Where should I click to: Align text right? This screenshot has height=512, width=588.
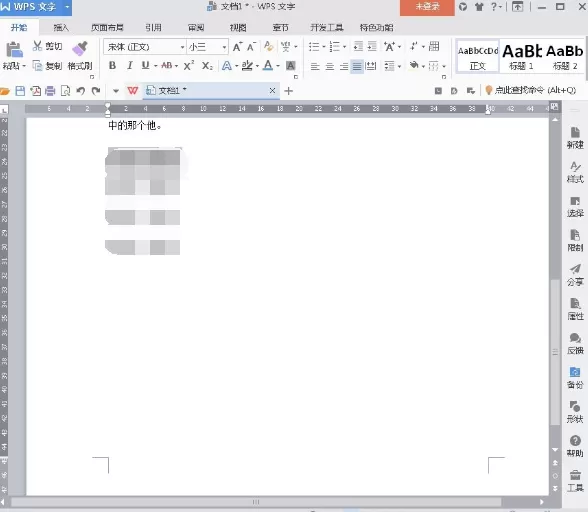[344, 66]
